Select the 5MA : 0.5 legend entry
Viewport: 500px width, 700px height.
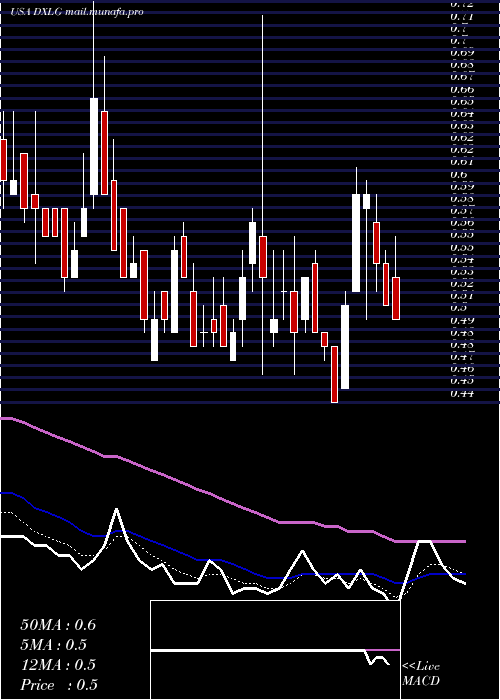[x=53, y=645]
